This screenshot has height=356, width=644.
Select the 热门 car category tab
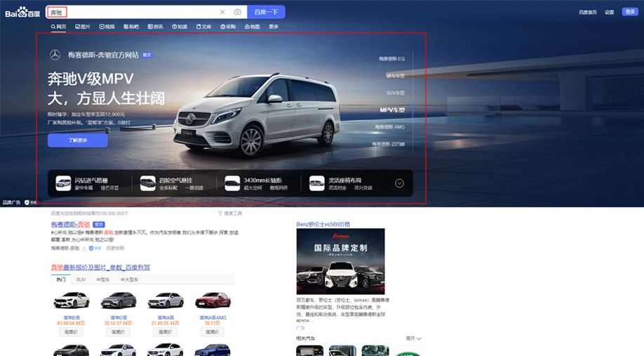point(61,279)
